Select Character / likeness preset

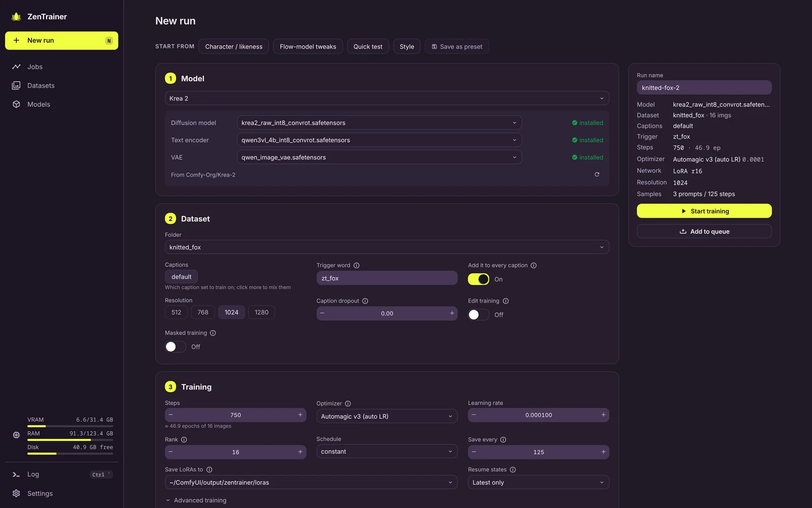234,46
